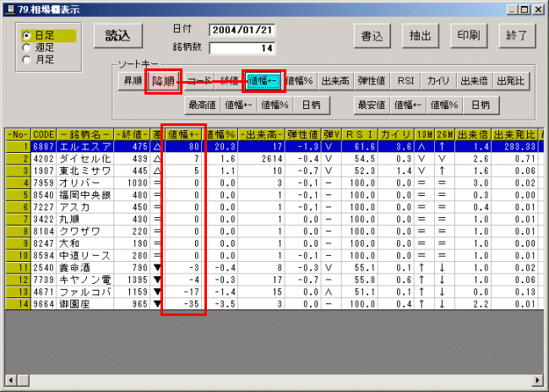The width and height of the screenshot is (549, 392).
Task: Click the 日付 date field showing 2004/01/21
Action: 242,30
